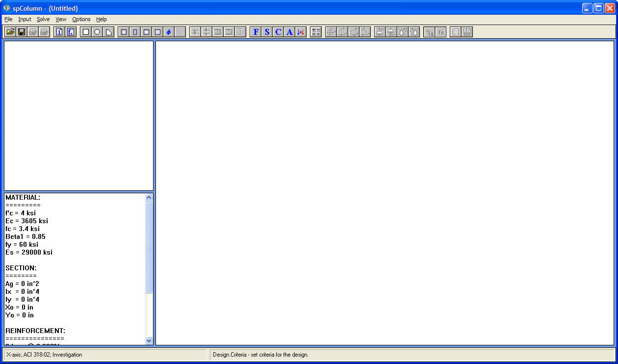
Task: Minimize the spColumn window
Action: (x=587, y=8)
